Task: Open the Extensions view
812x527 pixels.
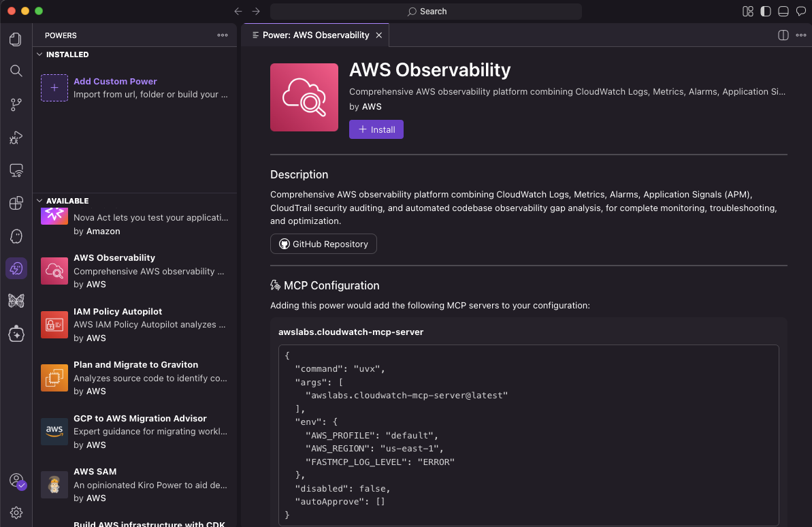Action: (16, 203)
